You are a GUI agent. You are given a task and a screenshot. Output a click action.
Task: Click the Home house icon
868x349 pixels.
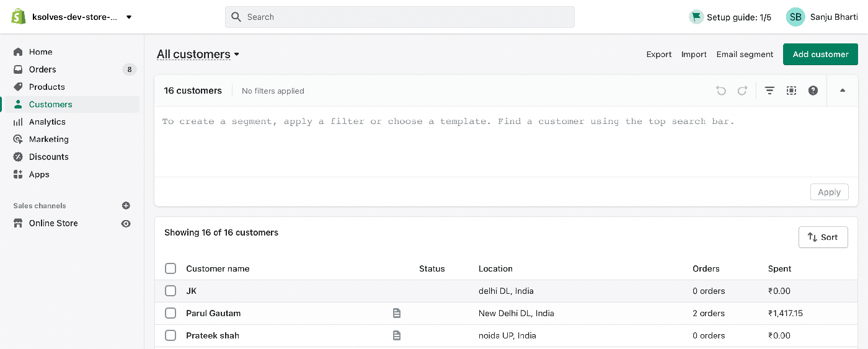tap(18, 52)
